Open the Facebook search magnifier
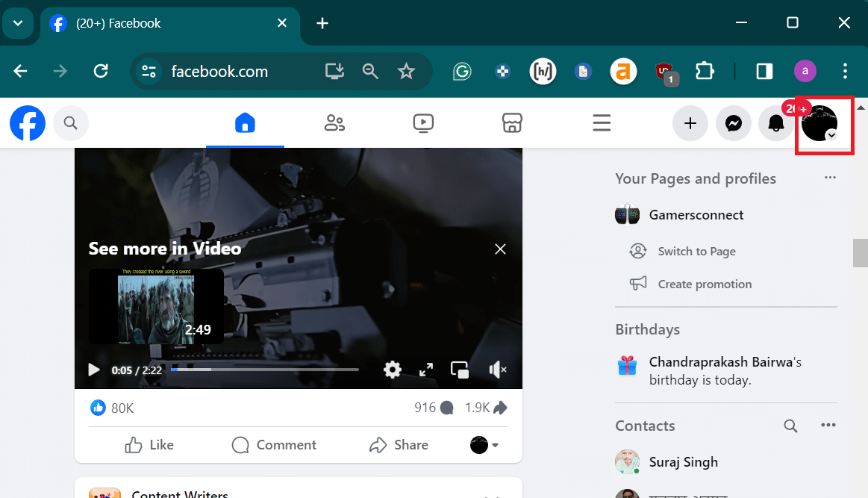Screen dimensions: 868x498 click(x=70, y=123)
